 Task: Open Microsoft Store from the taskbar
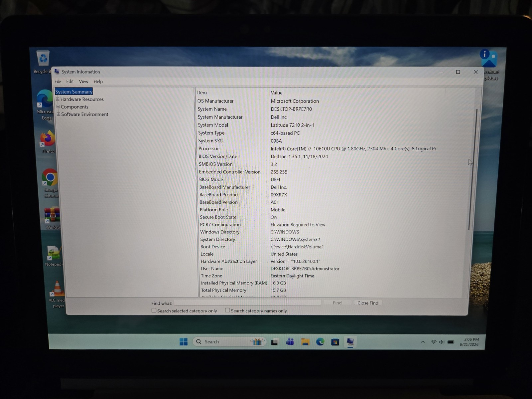[x=335, y=341]
